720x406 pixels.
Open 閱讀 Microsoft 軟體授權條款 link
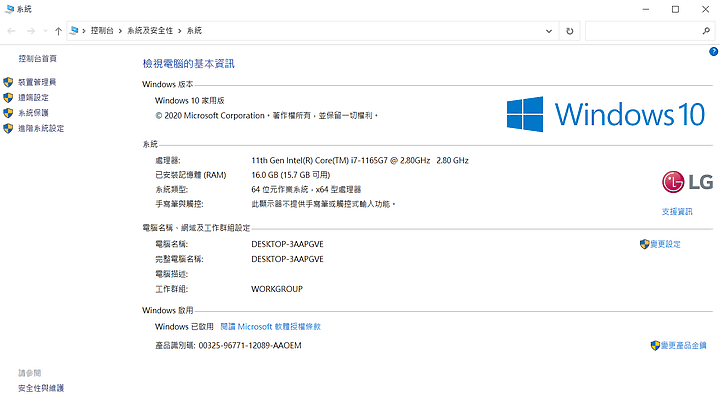(x=270, y=327)
